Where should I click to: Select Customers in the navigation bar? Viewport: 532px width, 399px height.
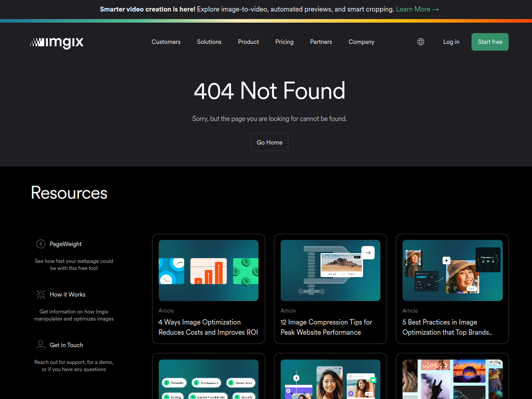(166, 42)
